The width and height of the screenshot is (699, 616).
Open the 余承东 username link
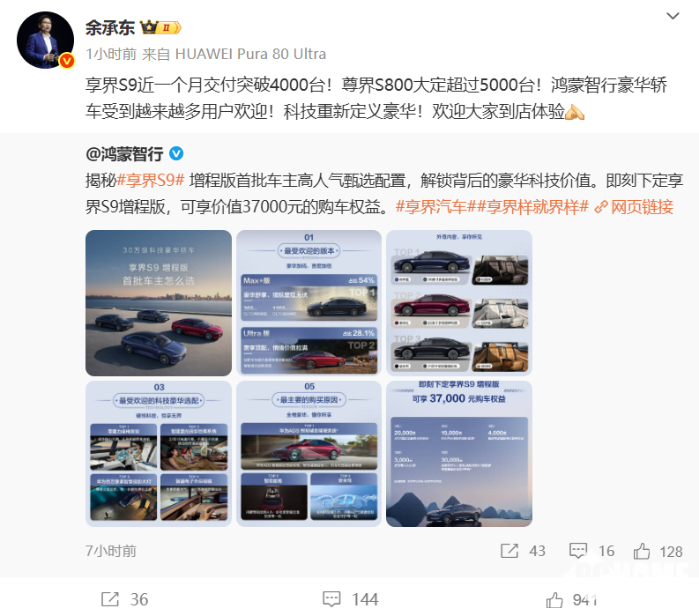coord(110,27)
